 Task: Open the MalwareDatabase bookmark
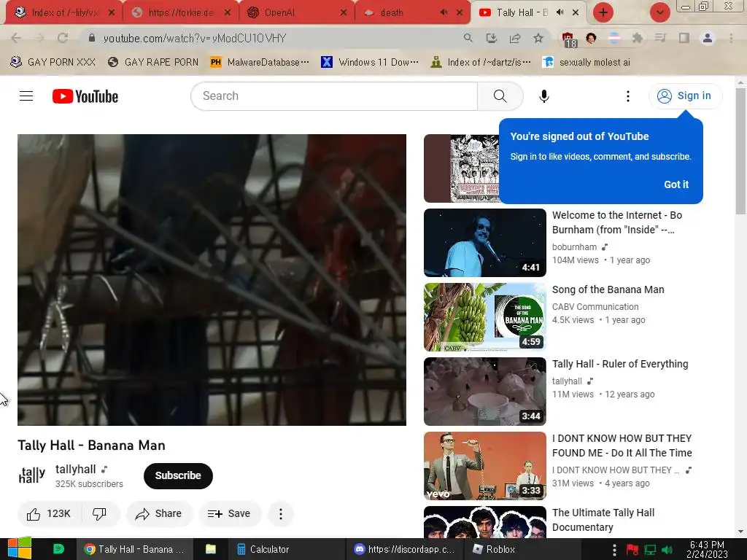[x=260, y=62]
